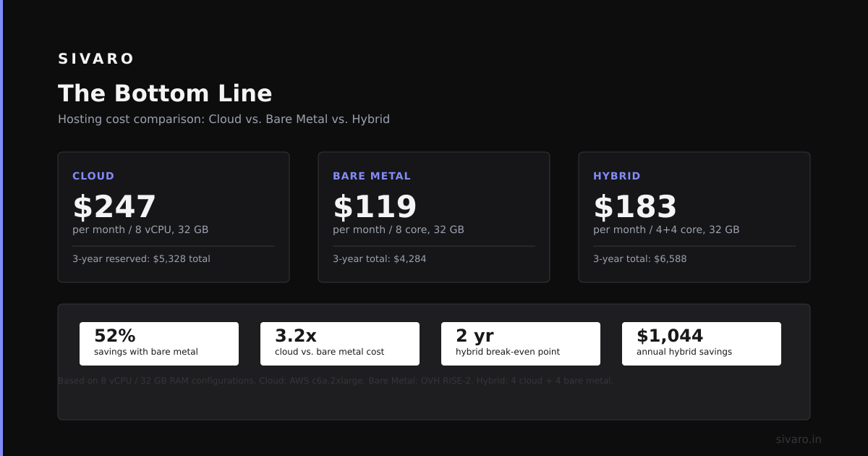Viewport: 868px width, 456px height.
Task: Select the Bare Metal pricing card
Action: click(x=434, y=217)
